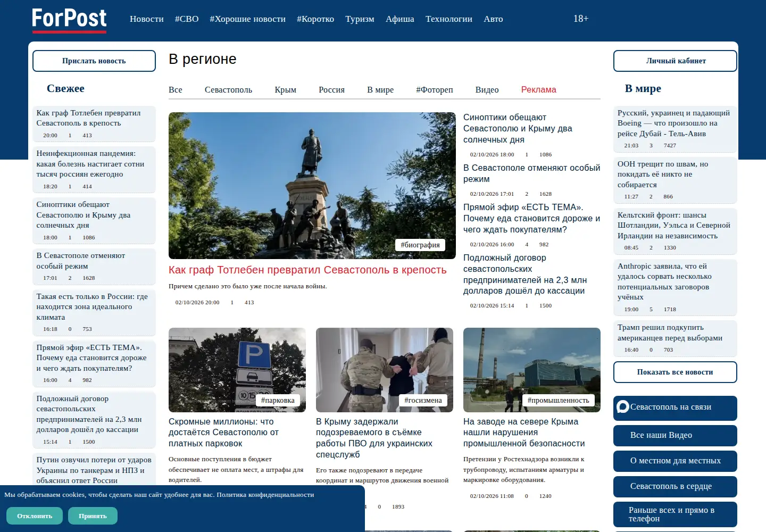Open the Политика конфиденциальности link
Image resolution: width=766 pixels, height=532 pixels.
(265, 495)
